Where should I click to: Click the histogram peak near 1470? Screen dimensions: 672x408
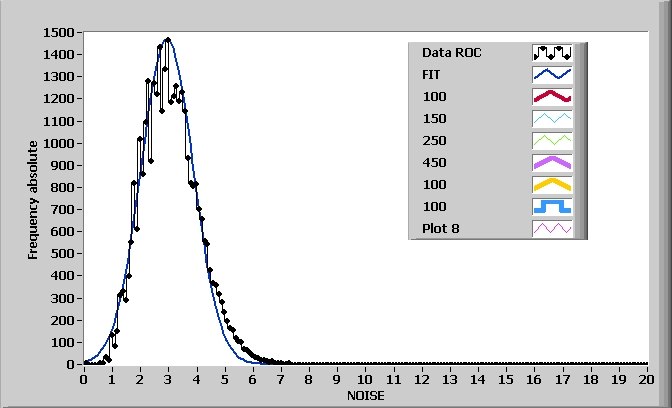167,40
